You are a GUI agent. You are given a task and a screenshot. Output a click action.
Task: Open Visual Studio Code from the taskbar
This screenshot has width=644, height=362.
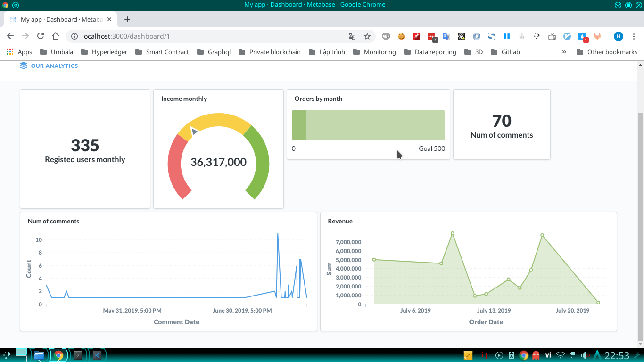point(97,355)
